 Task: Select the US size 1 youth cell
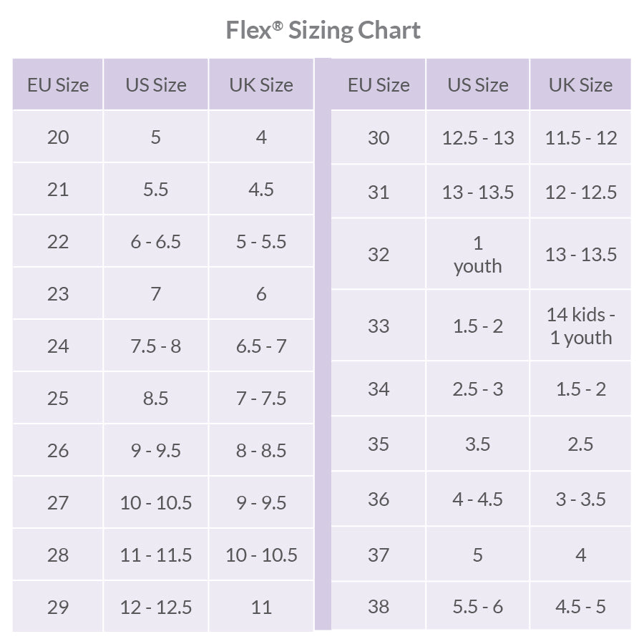[477, 255]
